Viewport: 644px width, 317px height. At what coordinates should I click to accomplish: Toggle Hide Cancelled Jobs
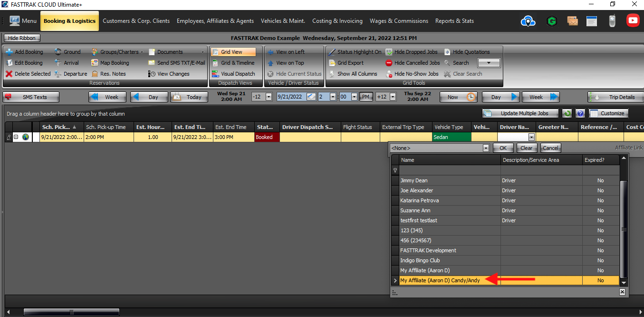tap(413, 63)
